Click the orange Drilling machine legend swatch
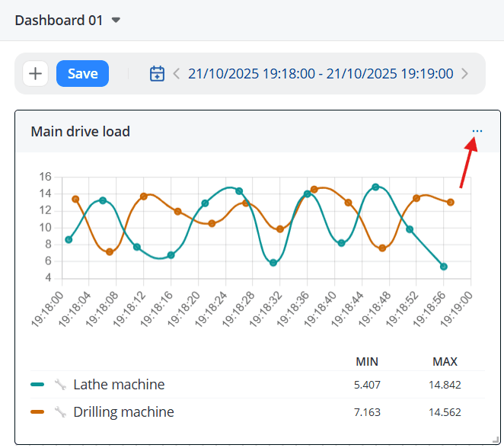The height and width of the screenshot is (448, 504). pos(37,411)
